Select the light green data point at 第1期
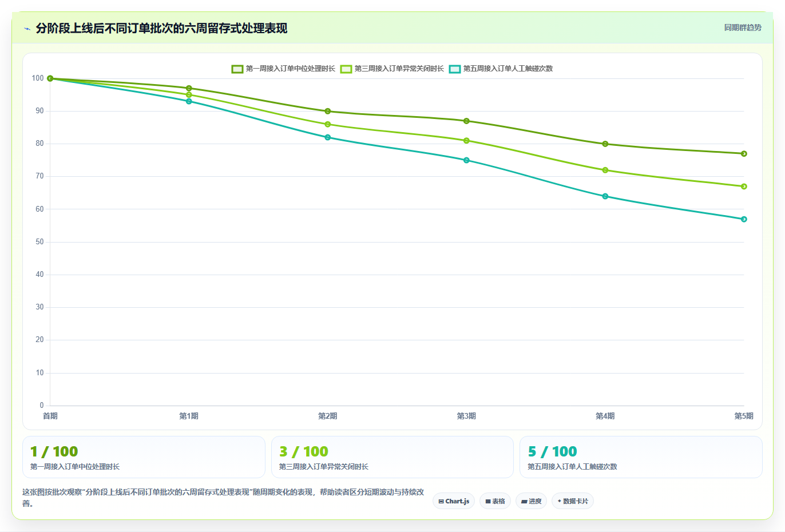785x532 pixels. [x=189, y=95]
